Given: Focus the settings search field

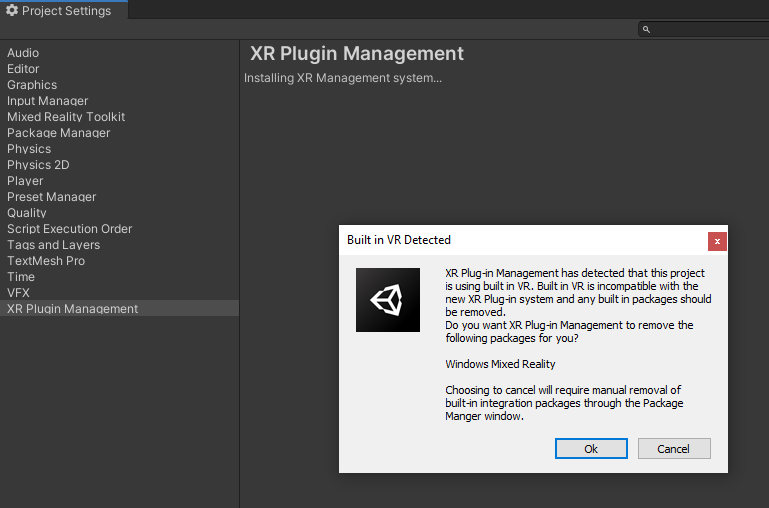Looking at the screenshot, I should (704, 29).
